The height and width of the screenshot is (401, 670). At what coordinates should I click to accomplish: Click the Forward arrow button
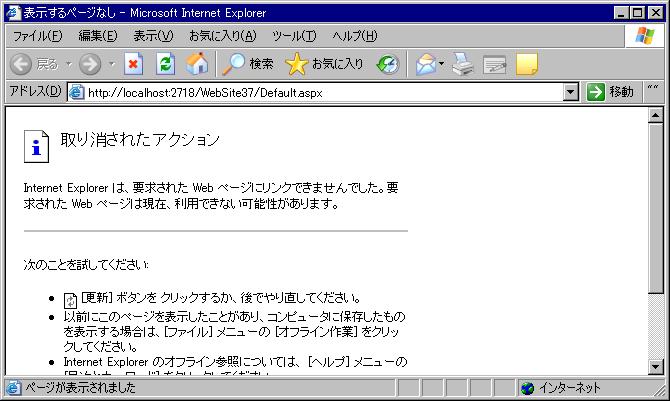[x=90, y=64]
